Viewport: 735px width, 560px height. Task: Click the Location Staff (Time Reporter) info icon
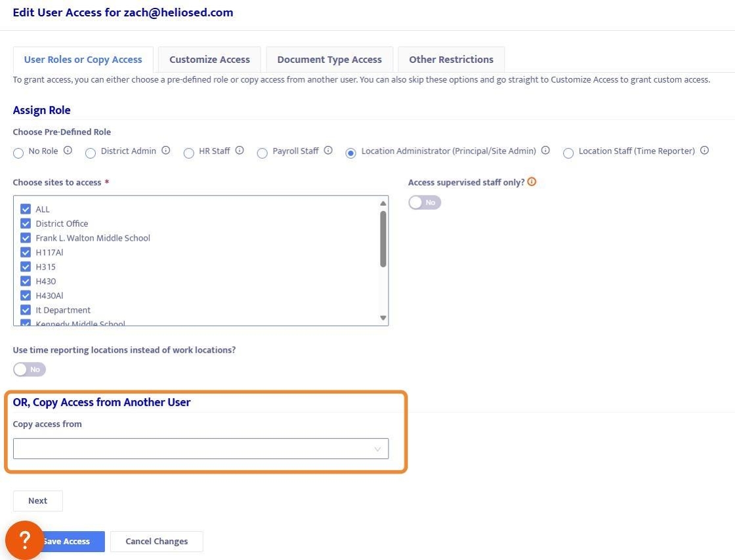coord(704,151)
